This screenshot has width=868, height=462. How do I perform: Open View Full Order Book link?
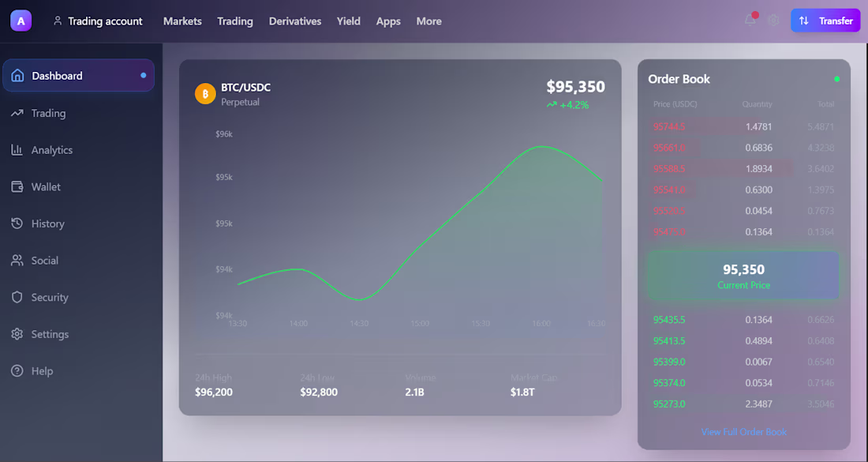743,432
